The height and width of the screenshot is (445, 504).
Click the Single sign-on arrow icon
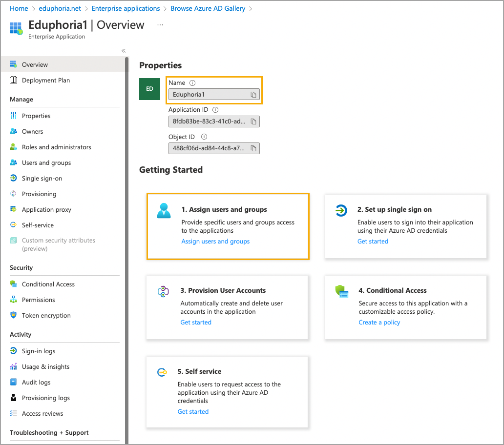click(13, 178)
